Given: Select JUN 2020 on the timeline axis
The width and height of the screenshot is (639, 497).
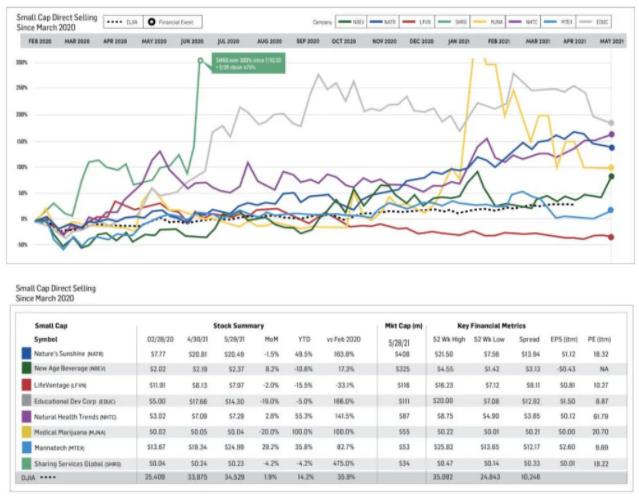Looking at the screenshot, I should pyautogui.click(x=192, y=42).
